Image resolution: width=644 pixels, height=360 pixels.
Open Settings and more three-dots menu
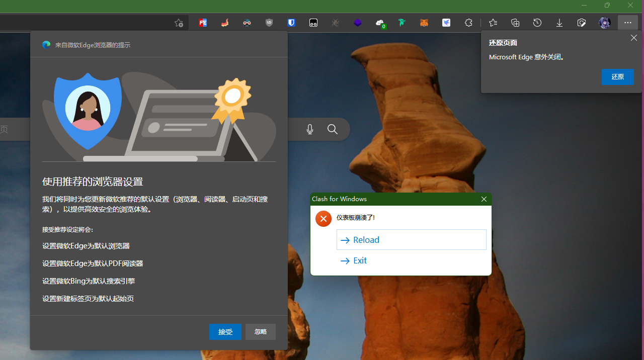tap(628, 23)
